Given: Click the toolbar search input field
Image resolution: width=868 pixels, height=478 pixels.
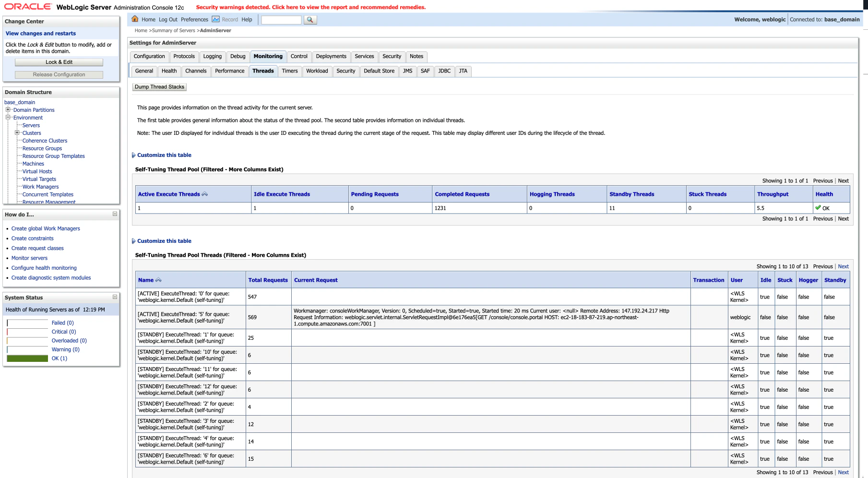Looking at the screenshot, I should (281, 20).
